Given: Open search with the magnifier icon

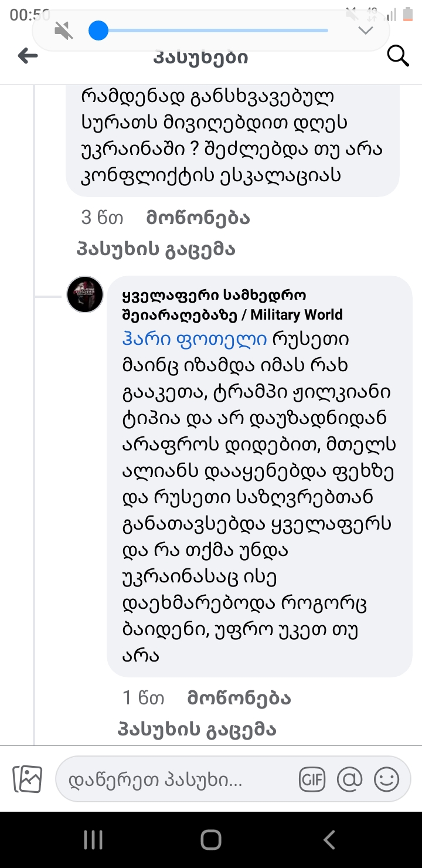Looking at the screenshot, I should [398, 56].
